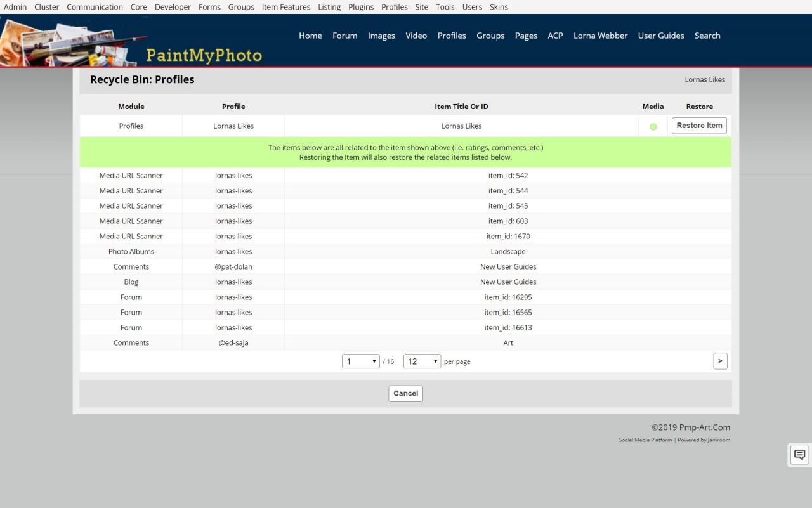Viewport: 812px width, 508px height.
Task: Click the Social Media Platform footer link
Action: coord(645,440)
